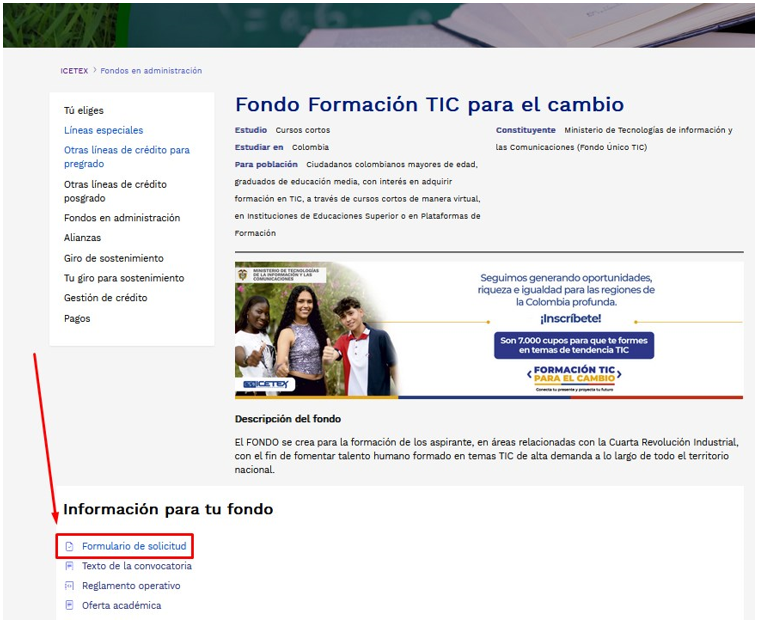Select Fondos en administración sidebar item

(x=122, y=218)
